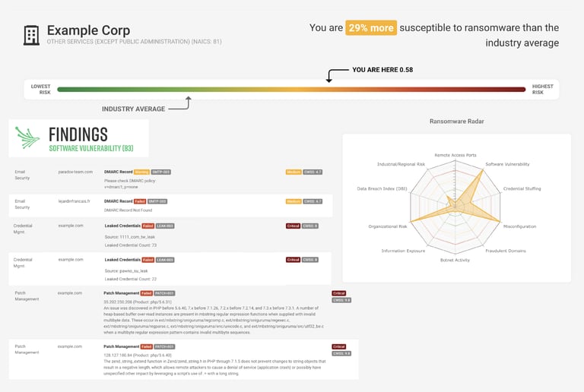Click the Failed badge on the lejardinfrancais.fr DMARC record
The image size is (584, 392).
141,201
